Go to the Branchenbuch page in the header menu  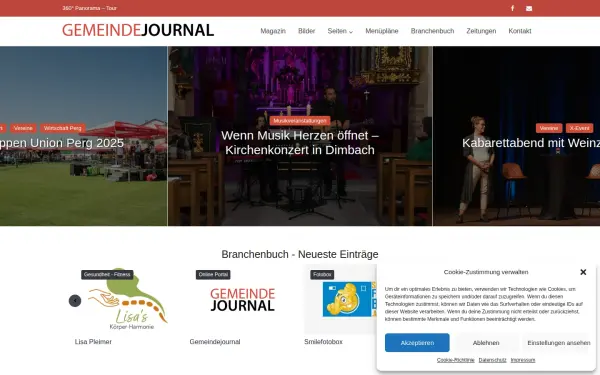[432, 31]
